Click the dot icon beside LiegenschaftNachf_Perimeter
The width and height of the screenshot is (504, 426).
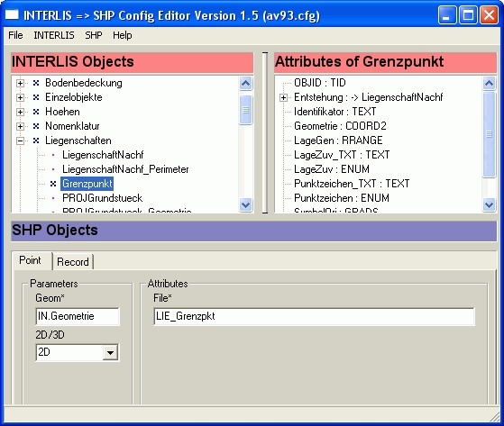53,169
